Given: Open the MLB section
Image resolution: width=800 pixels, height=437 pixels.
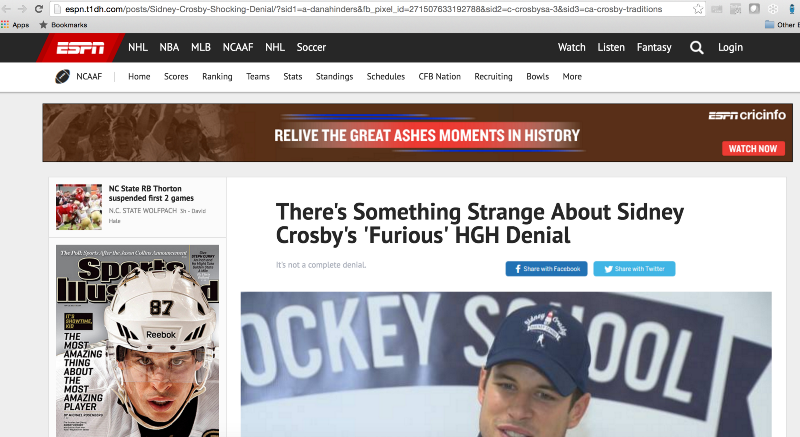Looking at the screenshot, I should 201,47.
